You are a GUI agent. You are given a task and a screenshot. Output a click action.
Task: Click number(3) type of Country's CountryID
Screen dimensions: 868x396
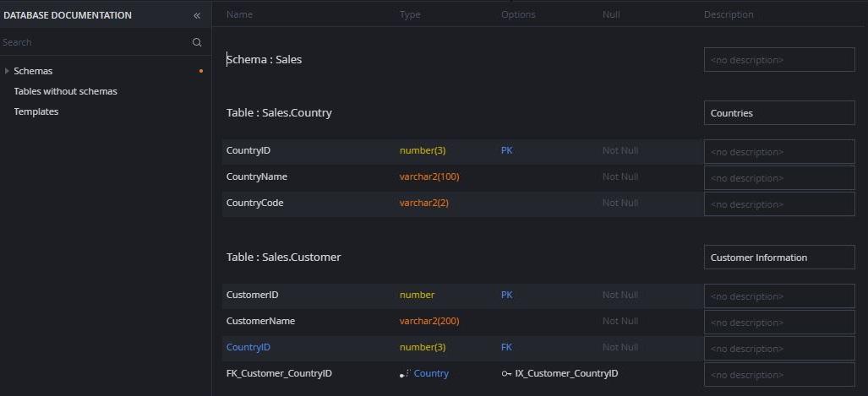(x=423, y=150)
